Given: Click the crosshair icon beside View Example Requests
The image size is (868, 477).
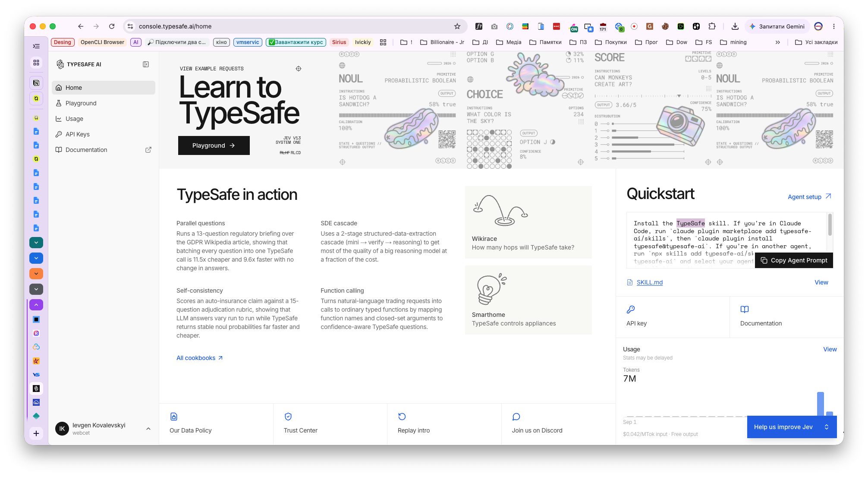Looking at the screenshot, I should coord(299,69).
